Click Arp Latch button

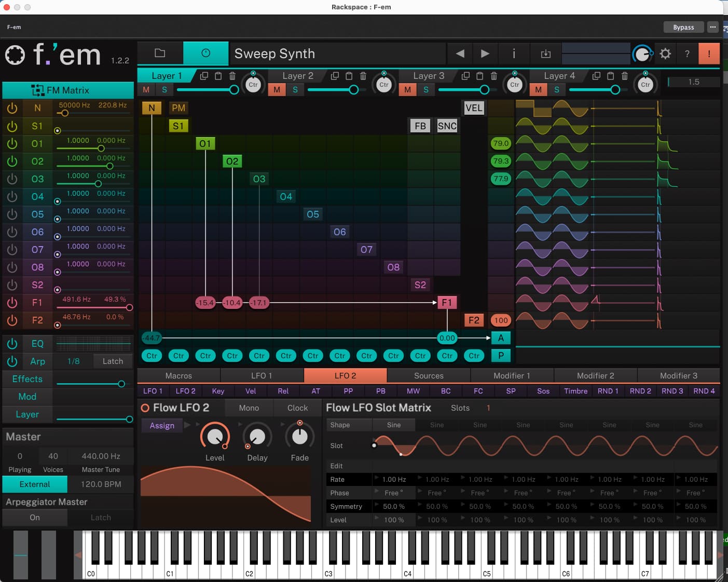pos(113,361)
